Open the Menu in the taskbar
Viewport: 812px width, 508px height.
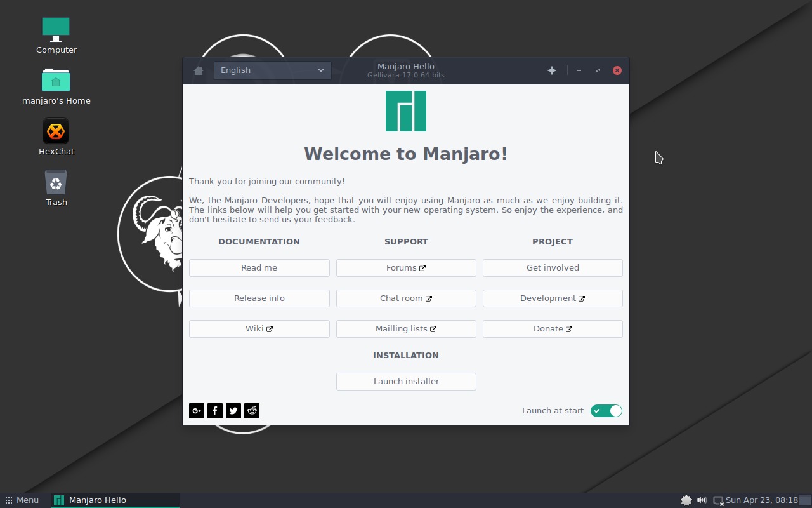click(22, 500)
